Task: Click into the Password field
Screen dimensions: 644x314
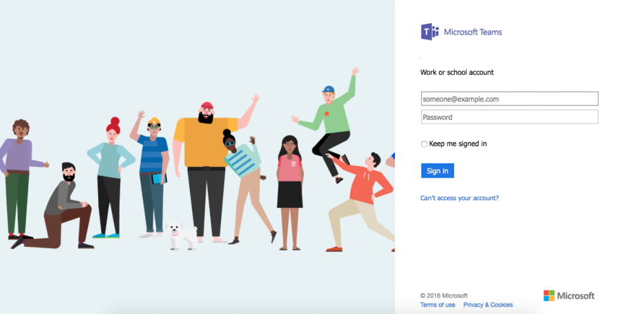Action: click(x=509, y=117)
